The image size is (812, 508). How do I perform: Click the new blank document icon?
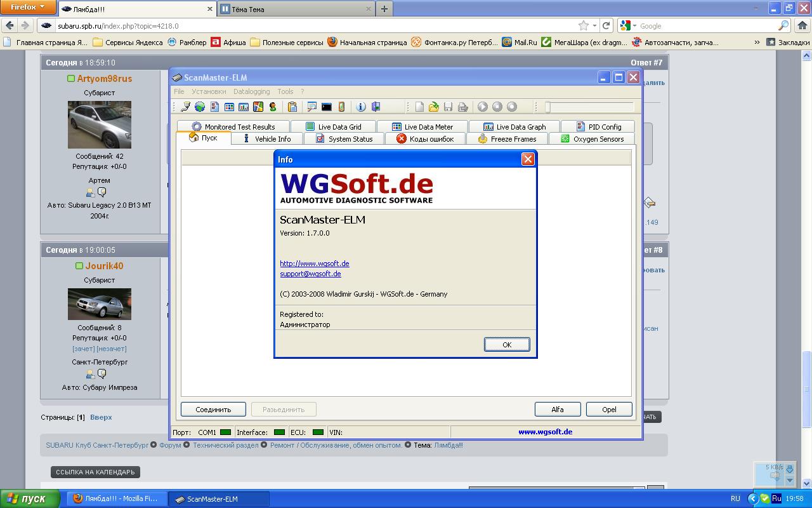[419, 107]
